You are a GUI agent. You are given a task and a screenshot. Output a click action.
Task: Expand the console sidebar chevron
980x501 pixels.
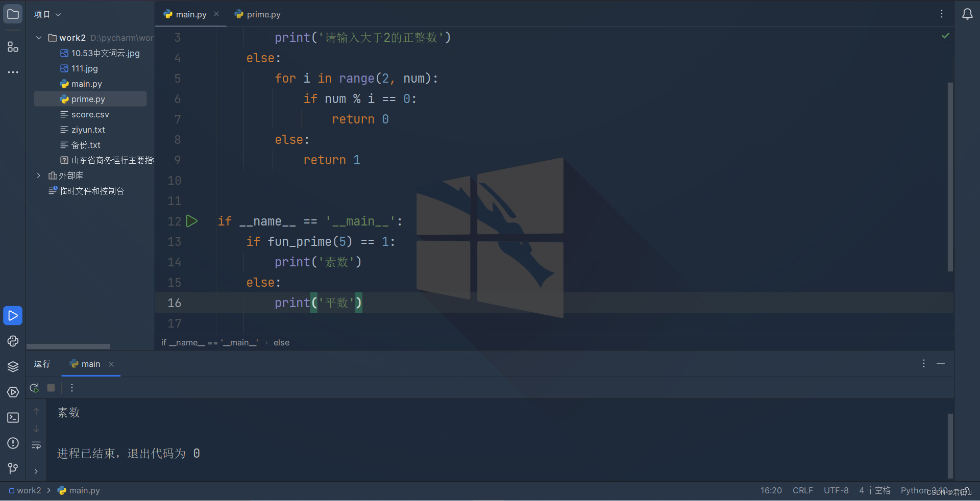pyautogui.click(x=36, y=471)
